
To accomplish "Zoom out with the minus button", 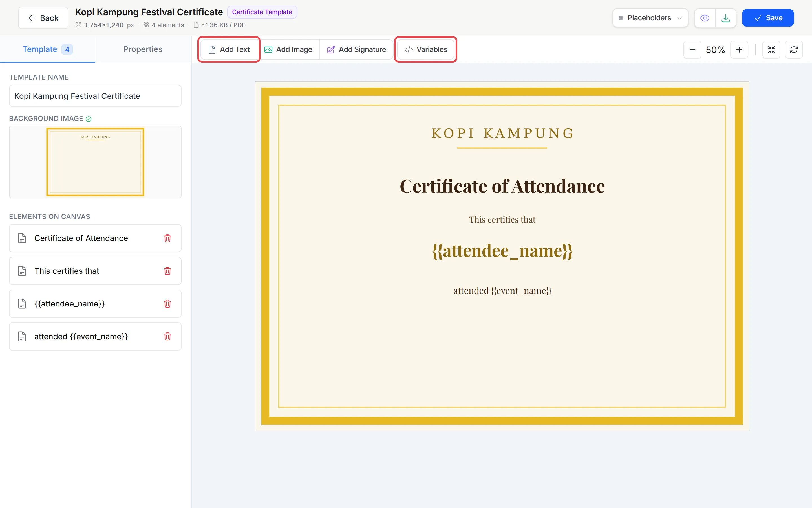I will pyautogui.click(x=692, y=50).
